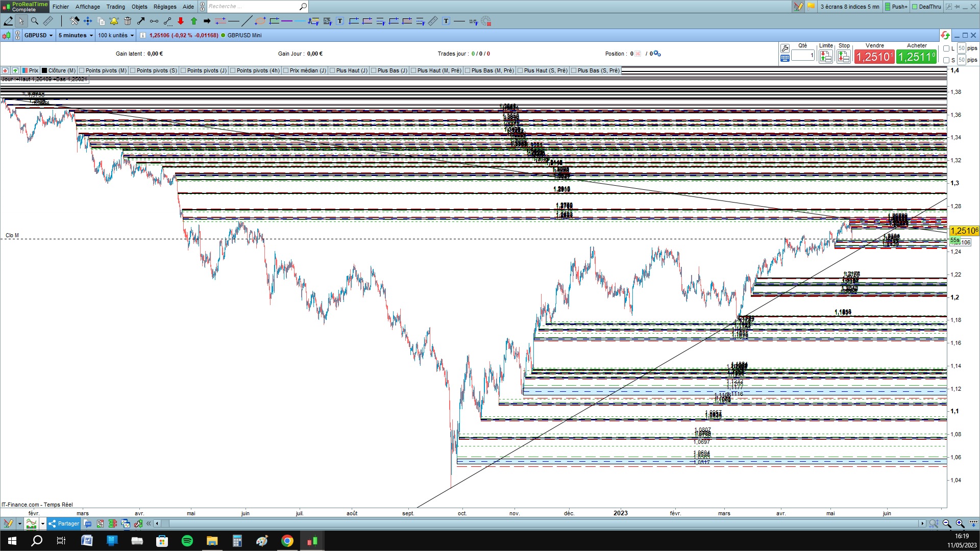Click the Partager share button

pyautogui.click(x=64, y=523)
